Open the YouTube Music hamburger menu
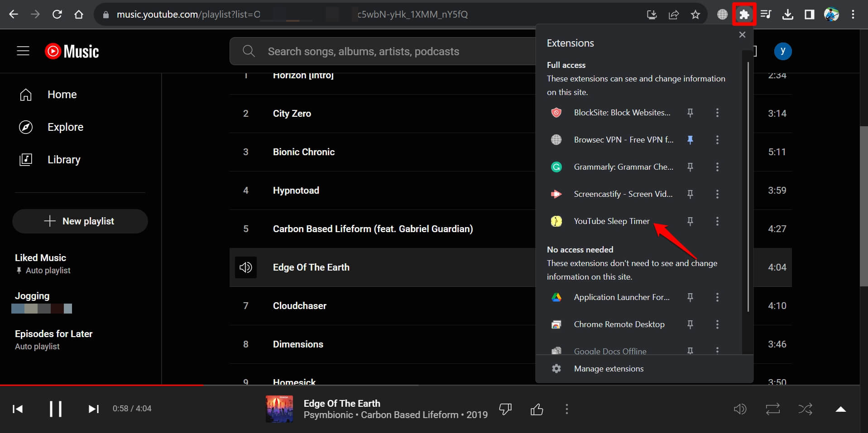This screenshot has width=868, height=433. point(23,51)
